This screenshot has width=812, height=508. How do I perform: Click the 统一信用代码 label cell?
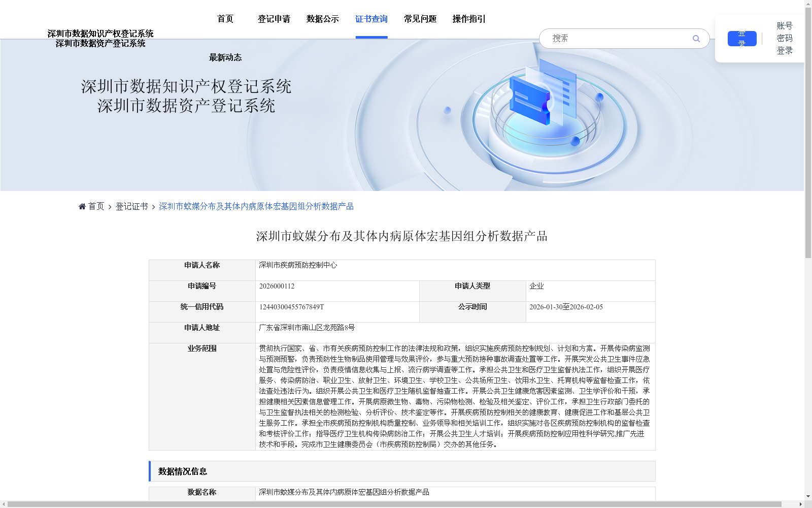click(x=202, y=312)
